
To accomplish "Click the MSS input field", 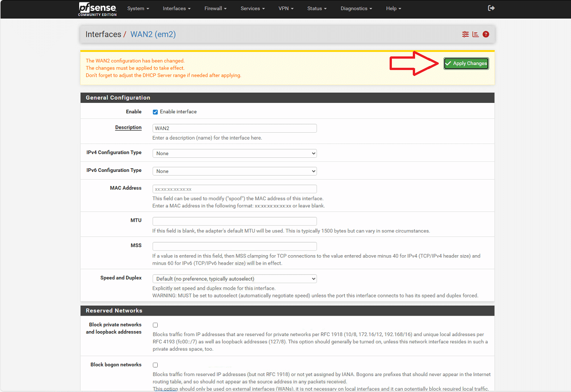I will 235,246.
